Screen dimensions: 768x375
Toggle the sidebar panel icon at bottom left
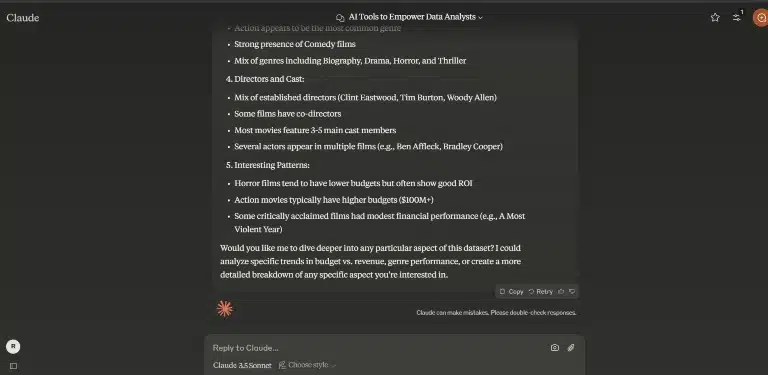coord(13,366)
